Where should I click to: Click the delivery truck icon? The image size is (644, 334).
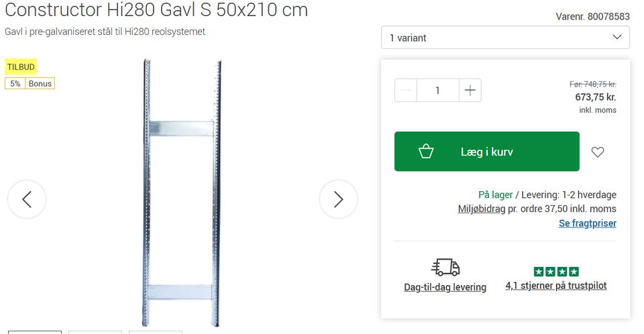tap(445, 267)
